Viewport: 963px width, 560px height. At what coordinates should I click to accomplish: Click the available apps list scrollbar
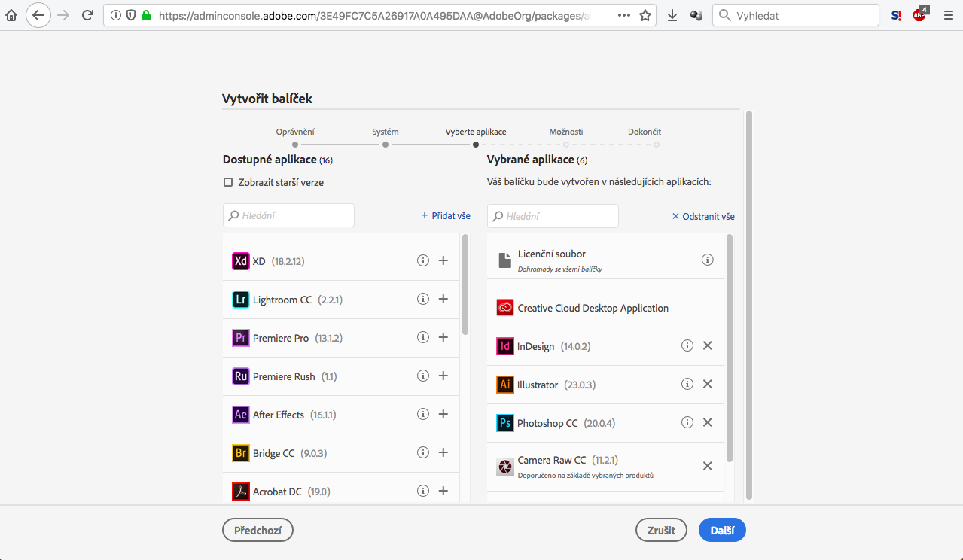465,285
